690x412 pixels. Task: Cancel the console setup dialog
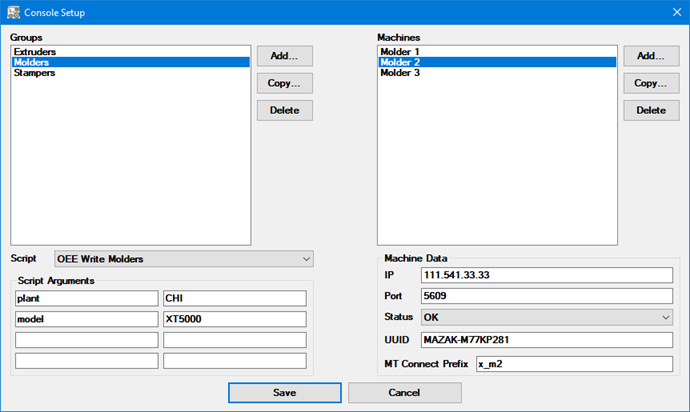404,393
